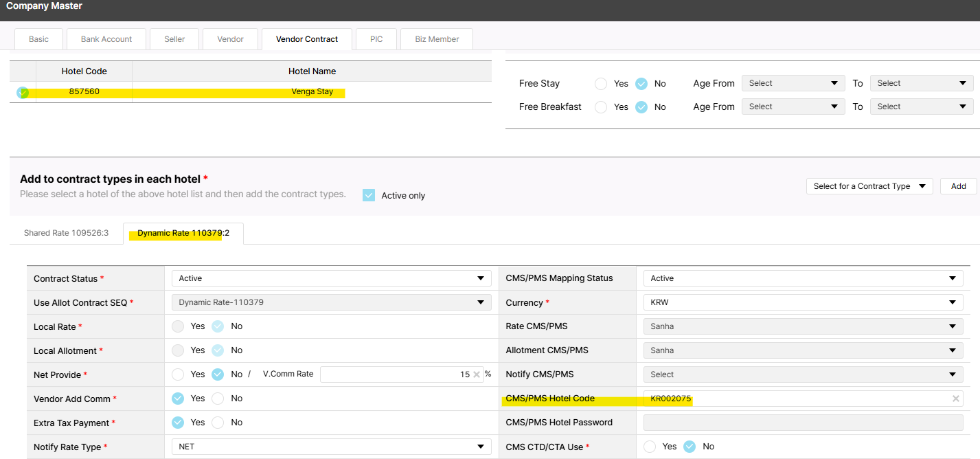Choose Yes for Net Provide
The width and height of the screenshot is (980, 459).
coord(178,374)
